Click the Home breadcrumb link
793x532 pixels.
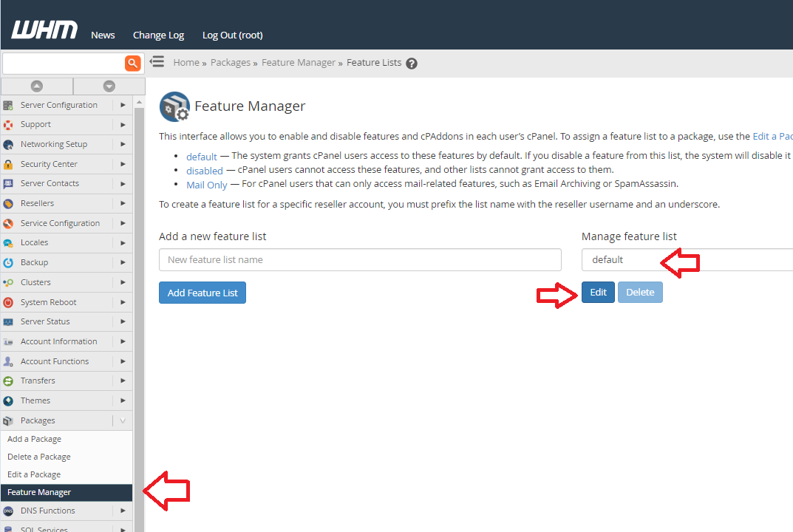[186, 63]
